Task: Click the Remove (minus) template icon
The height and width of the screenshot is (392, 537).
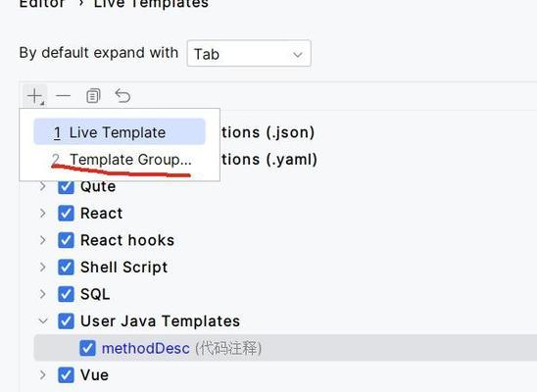Action: click(x=64, y=96)
